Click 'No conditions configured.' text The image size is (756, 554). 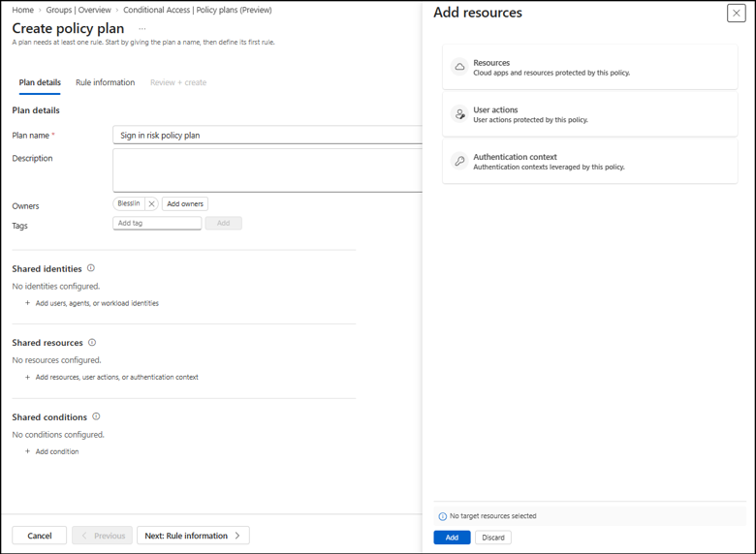click(58, 435)
